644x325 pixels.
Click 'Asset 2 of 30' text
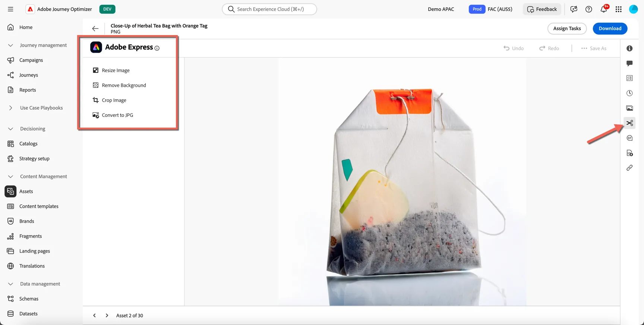130,316
